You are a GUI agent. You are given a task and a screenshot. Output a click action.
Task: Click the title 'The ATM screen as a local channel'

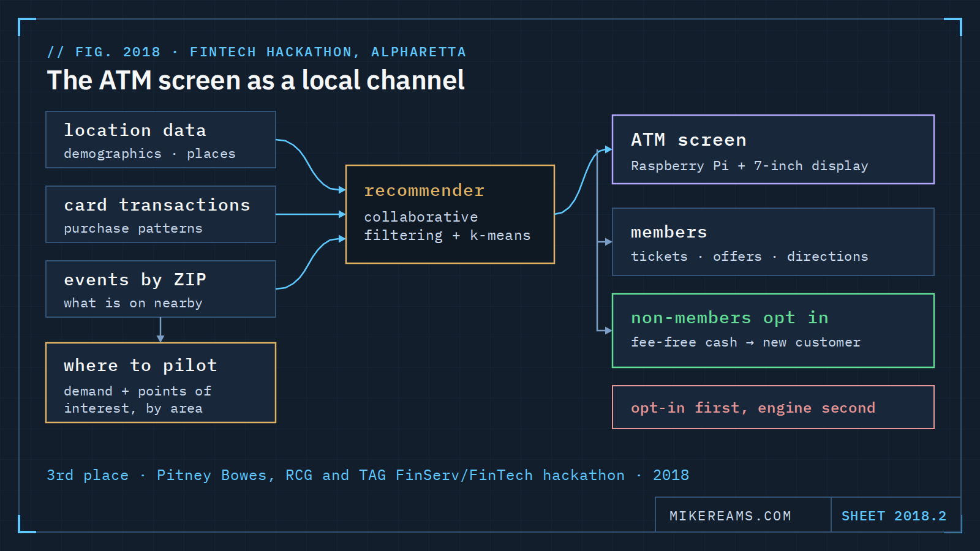(256, 80)
